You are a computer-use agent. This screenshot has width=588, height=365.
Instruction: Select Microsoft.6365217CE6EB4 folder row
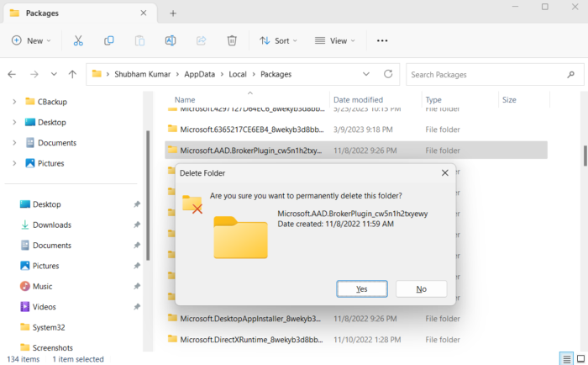(x=356, y=130)
